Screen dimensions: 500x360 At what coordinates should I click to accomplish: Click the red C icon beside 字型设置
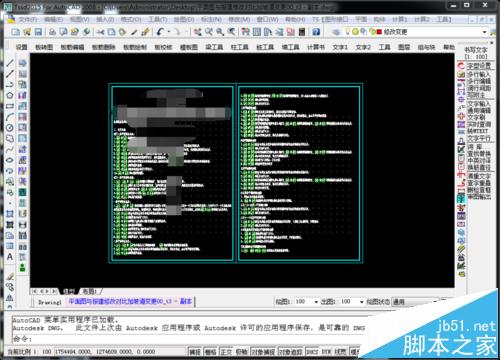point(461,66)
